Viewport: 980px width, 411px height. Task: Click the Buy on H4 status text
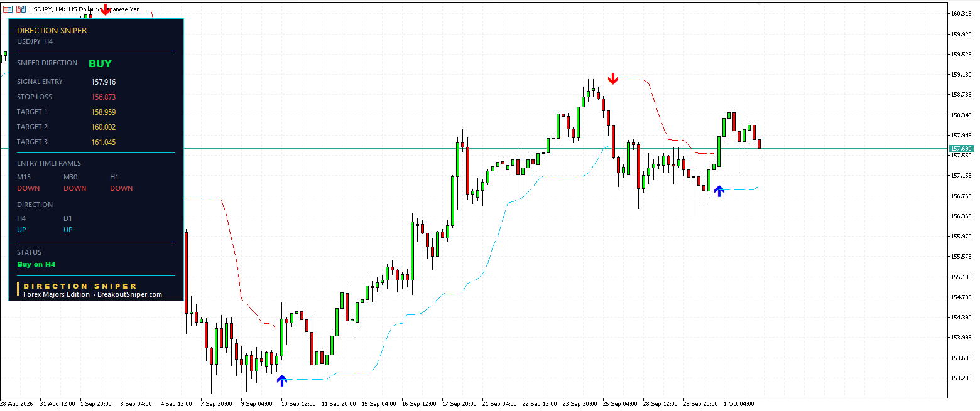pos(36,264)
